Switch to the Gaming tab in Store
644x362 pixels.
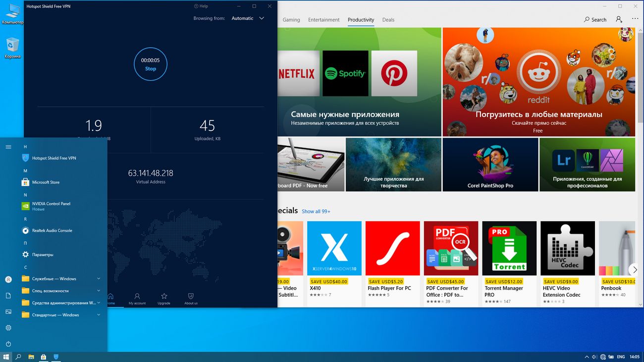click(291, 20)
